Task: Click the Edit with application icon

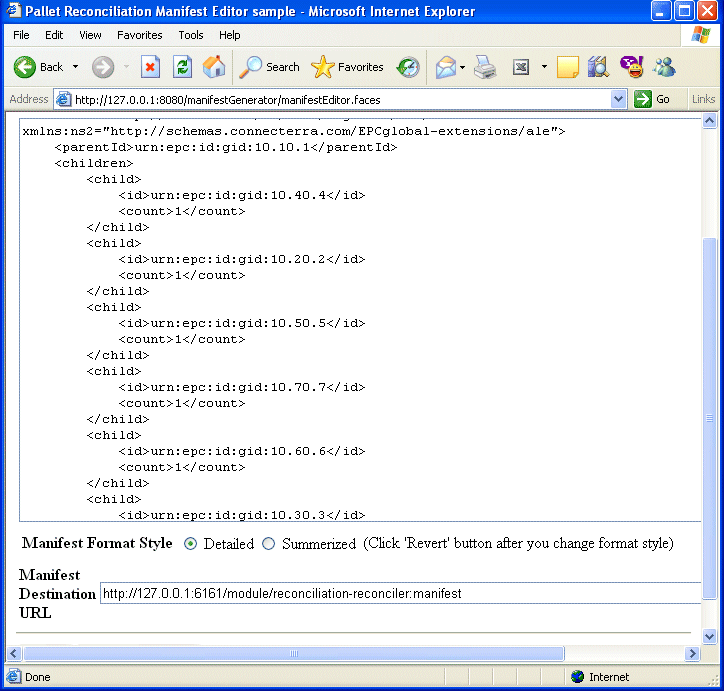Action: 521,67
